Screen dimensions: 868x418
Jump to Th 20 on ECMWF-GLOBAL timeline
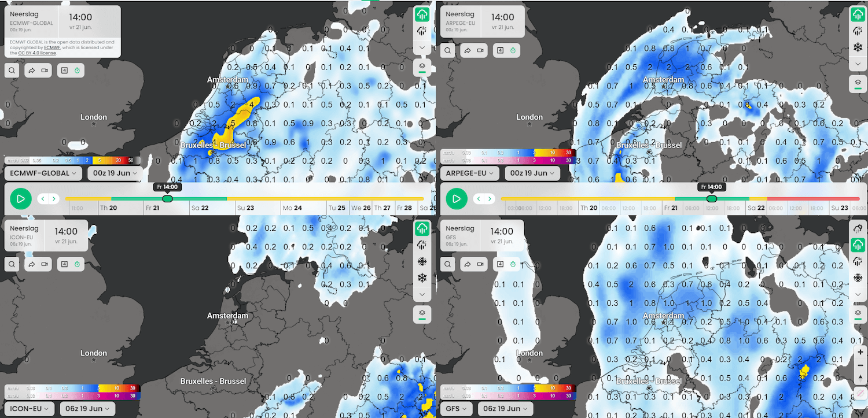(109, 208)
